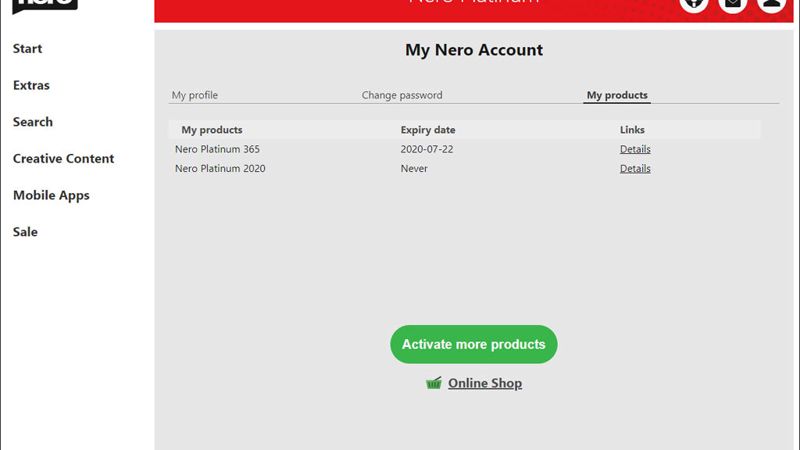Image resolution: width=800 pixels, height=450 pixels.
Task: Select Mobile Apps in the sidebar
Action: pos(51,195)
